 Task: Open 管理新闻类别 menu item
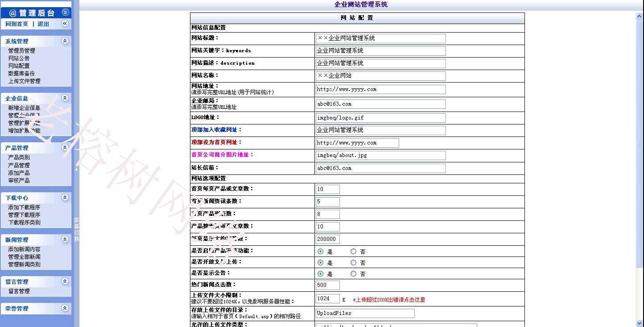tap(24, 265)
